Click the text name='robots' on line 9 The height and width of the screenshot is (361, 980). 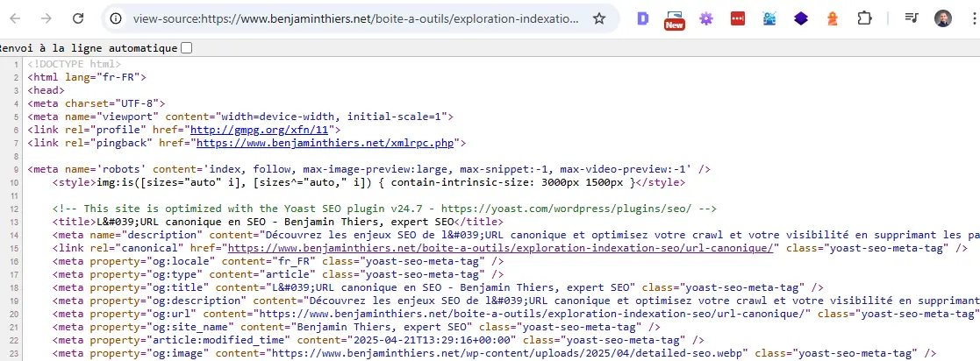pyautogui.click(x=105, y=169)
